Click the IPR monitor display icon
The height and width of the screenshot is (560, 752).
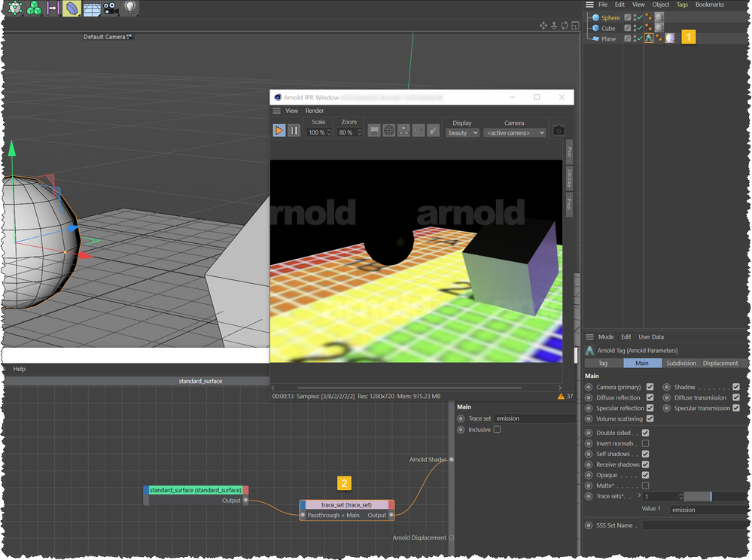point(374,130)
